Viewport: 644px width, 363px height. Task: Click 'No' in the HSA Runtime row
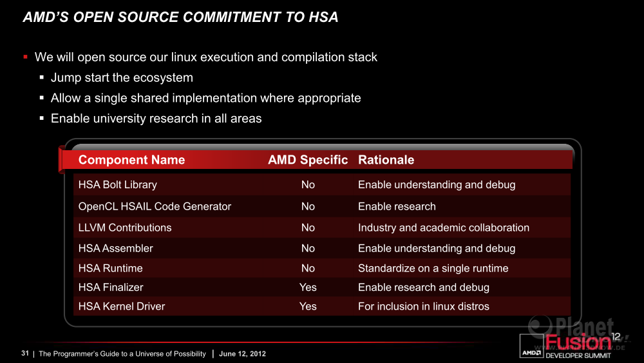308,268
